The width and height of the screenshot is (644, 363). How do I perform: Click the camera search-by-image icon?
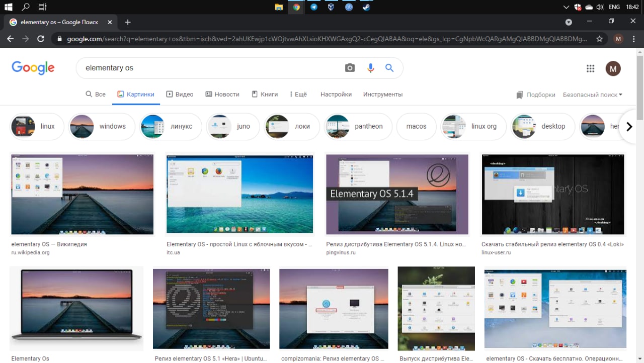[350, 68]
